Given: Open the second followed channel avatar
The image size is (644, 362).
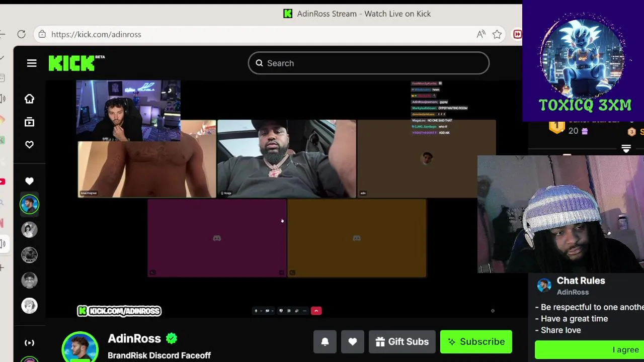Looking at the screenshot, I should tap(29, 230).
